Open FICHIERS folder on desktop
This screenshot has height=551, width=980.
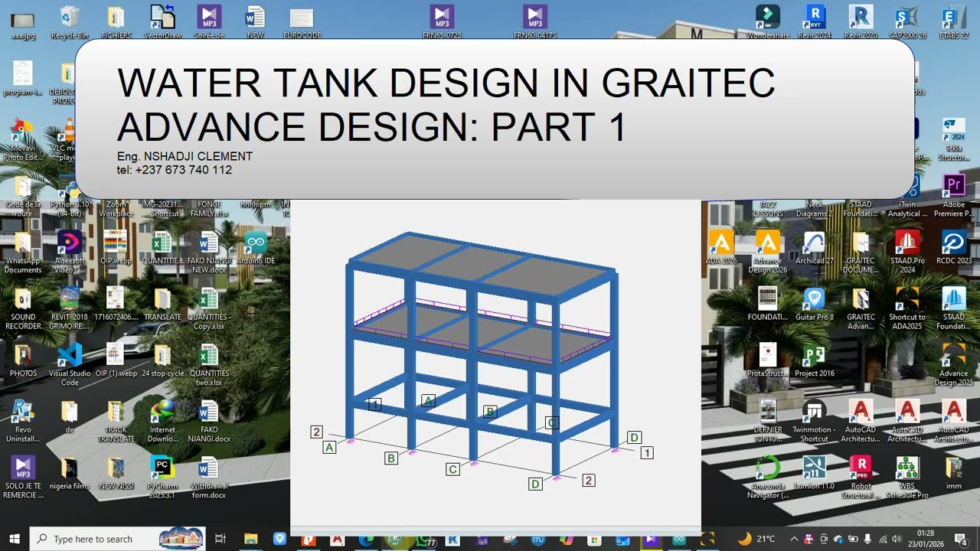click(116, 21)
